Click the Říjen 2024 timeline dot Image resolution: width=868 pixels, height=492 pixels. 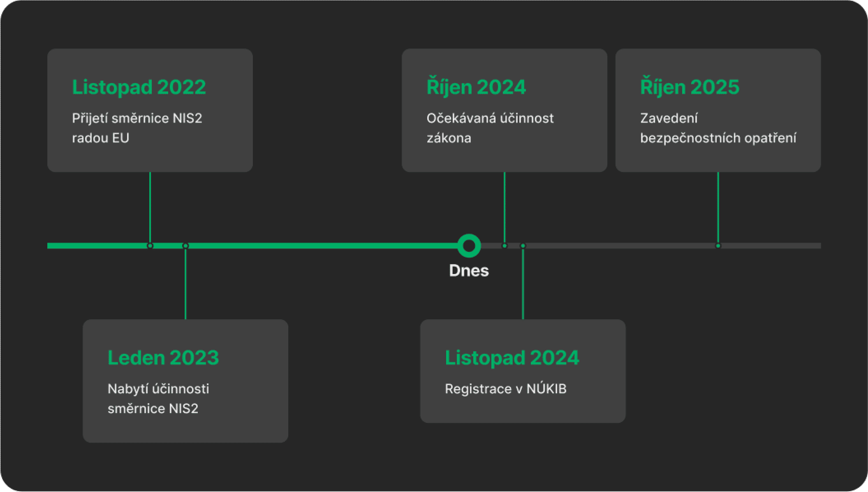click(505, 246)
